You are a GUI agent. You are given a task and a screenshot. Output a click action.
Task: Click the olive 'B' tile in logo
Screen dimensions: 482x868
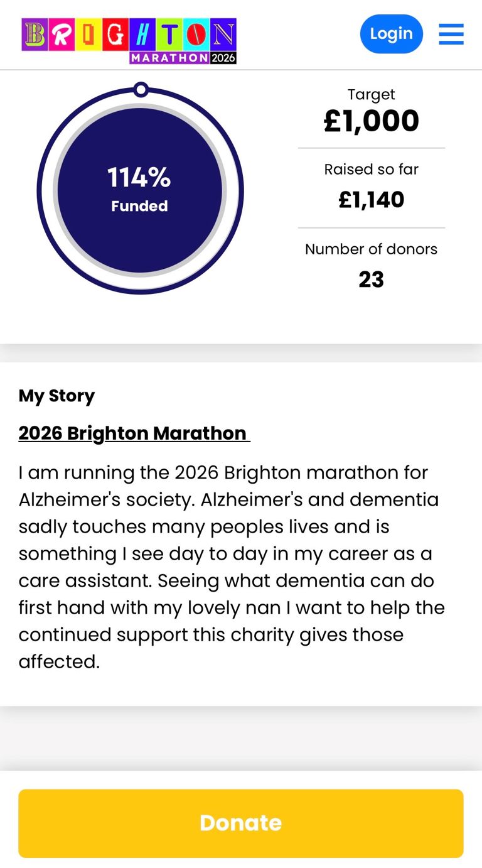(35, 35)
